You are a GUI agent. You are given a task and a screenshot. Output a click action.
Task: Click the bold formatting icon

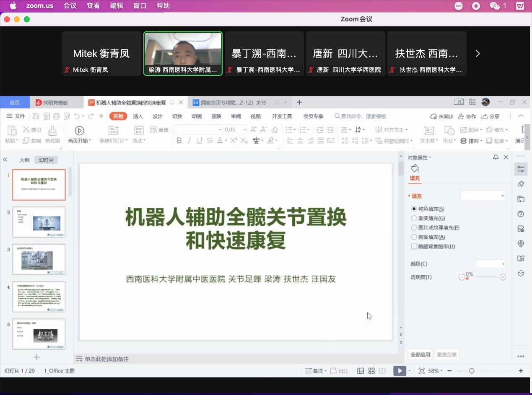pos(179,141)
